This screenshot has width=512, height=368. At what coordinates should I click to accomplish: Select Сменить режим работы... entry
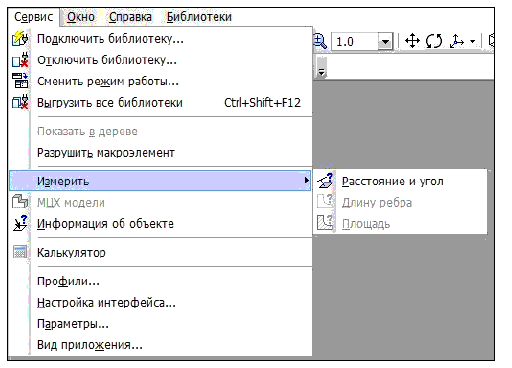[x=161, y=81]
